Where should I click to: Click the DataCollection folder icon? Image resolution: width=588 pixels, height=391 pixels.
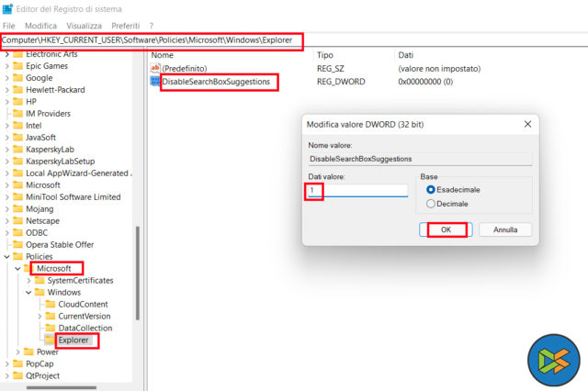(51, 328)
